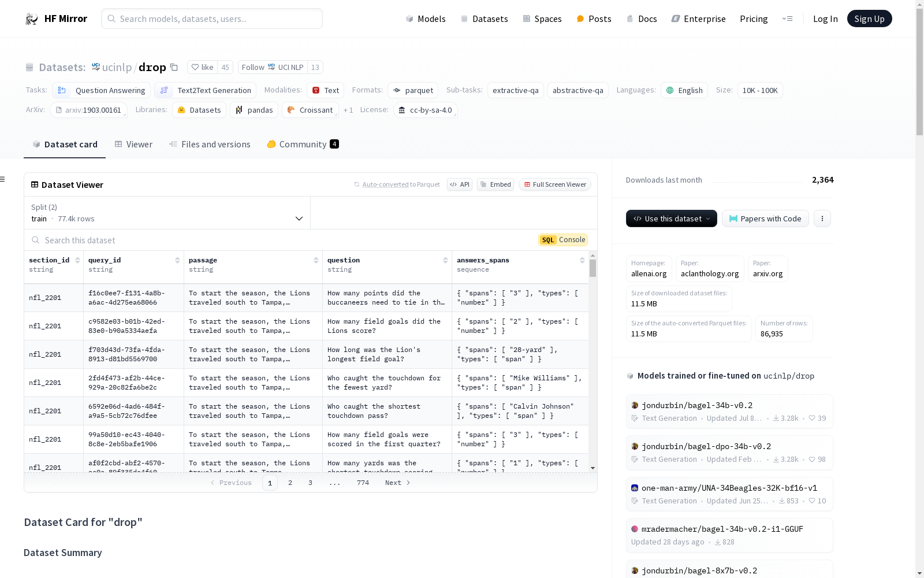This screenshot has height=578, width=924.
Task: Open the jondurbin/bagel-dpo-34b-v0.2 model card
Action: pyautogui.click(x=729, y=453)
